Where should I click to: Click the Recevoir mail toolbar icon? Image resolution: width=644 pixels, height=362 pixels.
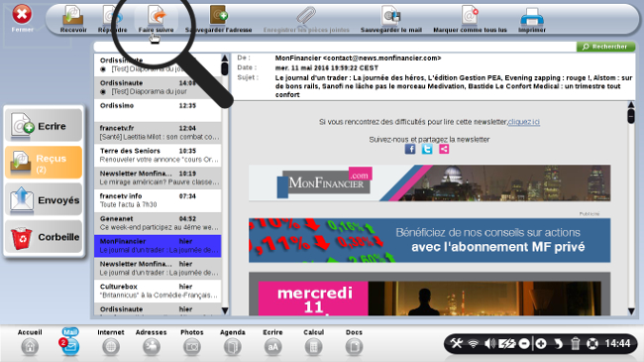point(73,16)
